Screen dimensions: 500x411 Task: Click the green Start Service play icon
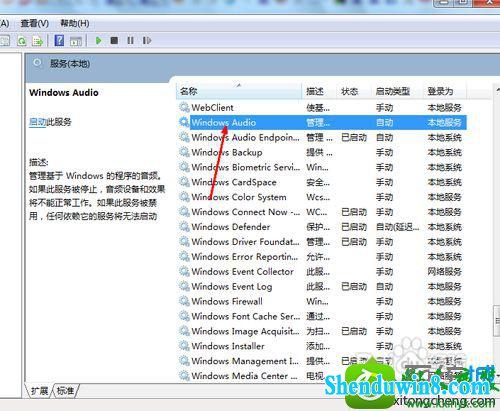pyautogui.click(x=98, y=41)
